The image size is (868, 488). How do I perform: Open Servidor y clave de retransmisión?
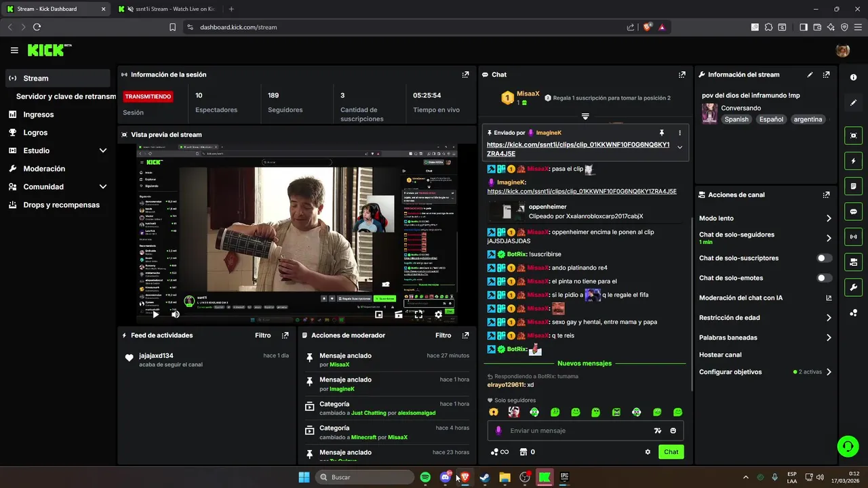[66, 96]
